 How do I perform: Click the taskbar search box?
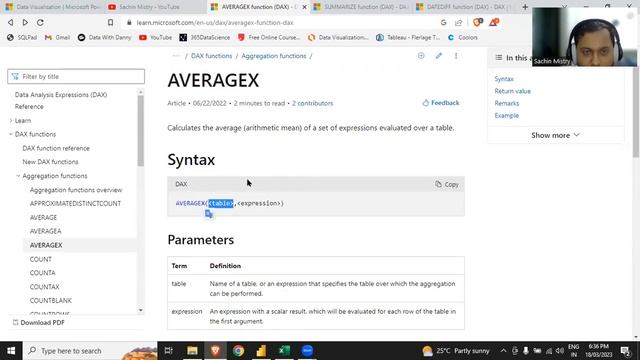[90, 351]
